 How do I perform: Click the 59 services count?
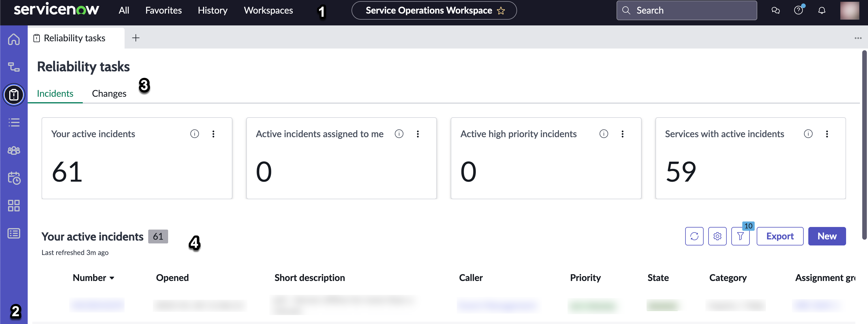(681, 172)
